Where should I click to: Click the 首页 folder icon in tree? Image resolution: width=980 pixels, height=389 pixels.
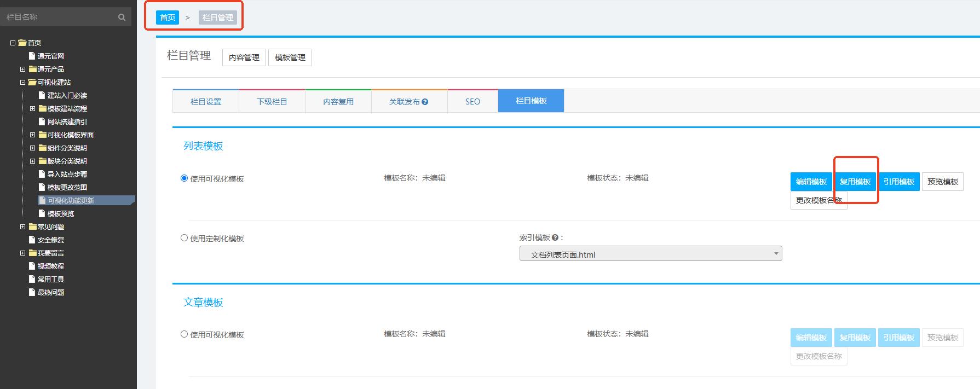(x=22, y=43)
